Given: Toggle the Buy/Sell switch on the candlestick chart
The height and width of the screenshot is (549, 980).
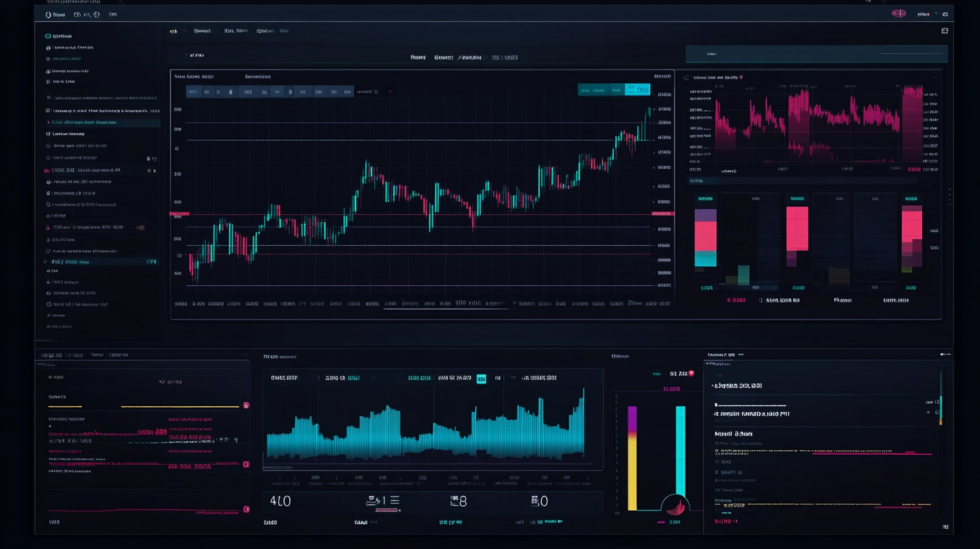Looking at the screenshot, I should (x=592, y=89).
